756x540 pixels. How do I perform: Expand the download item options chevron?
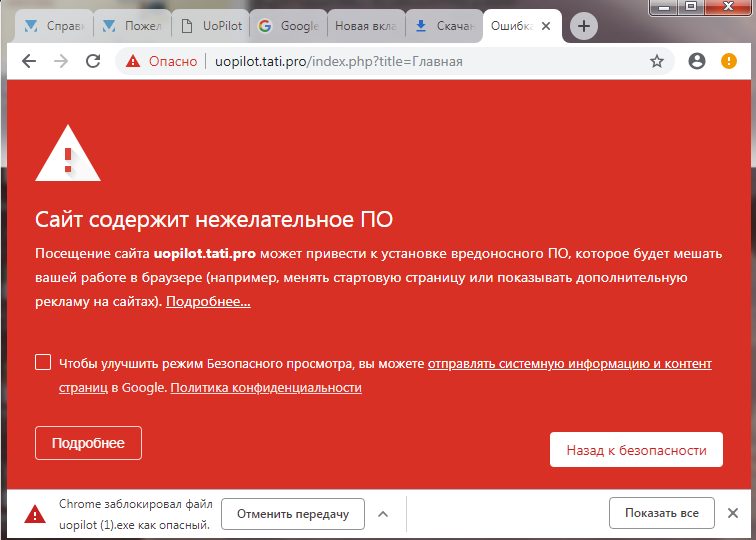click(x=382, y=514)
